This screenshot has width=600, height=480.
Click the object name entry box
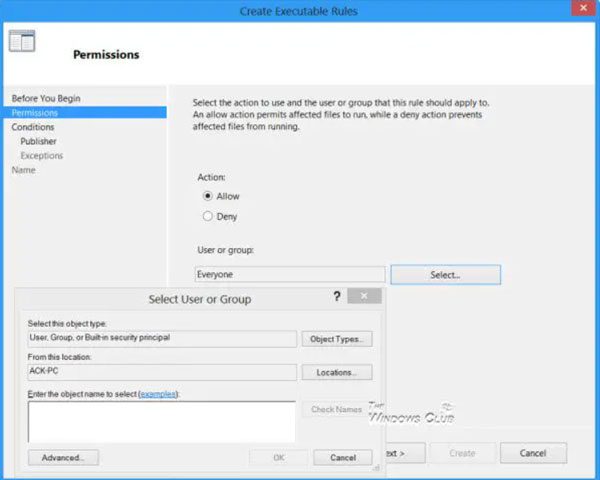[x=161, y=422]
